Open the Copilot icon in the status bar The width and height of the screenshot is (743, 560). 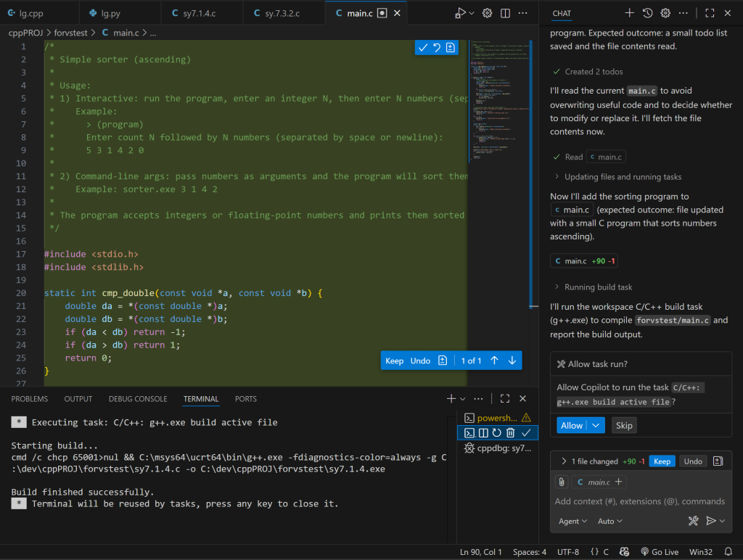pos(624,551)
